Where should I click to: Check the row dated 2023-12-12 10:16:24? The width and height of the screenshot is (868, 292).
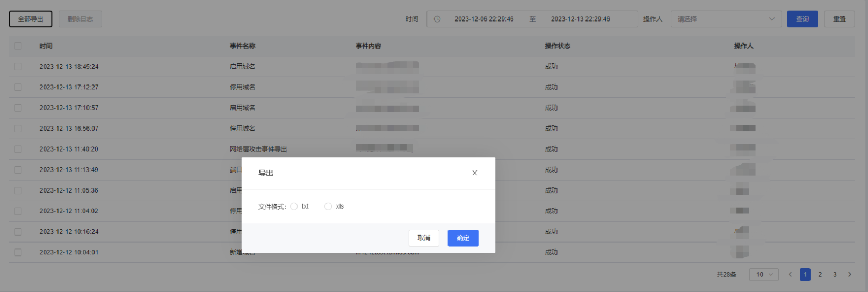coord(18,232)
